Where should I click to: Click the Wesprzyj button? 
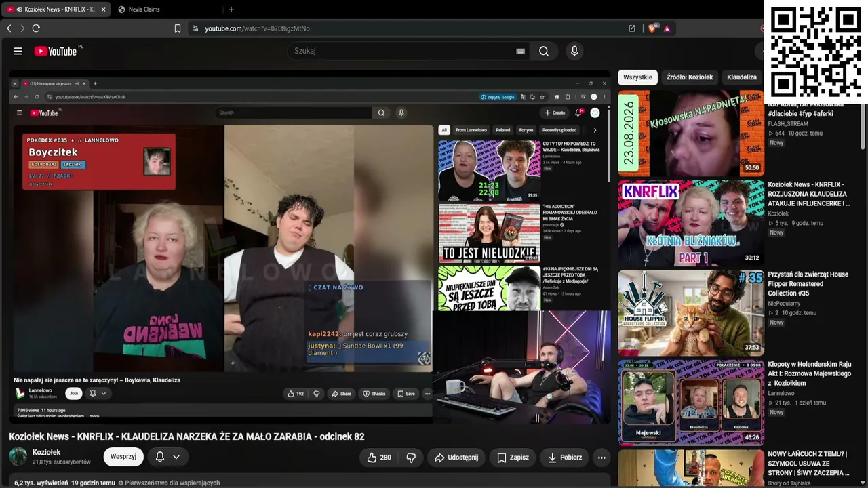[x=123, y=457]
